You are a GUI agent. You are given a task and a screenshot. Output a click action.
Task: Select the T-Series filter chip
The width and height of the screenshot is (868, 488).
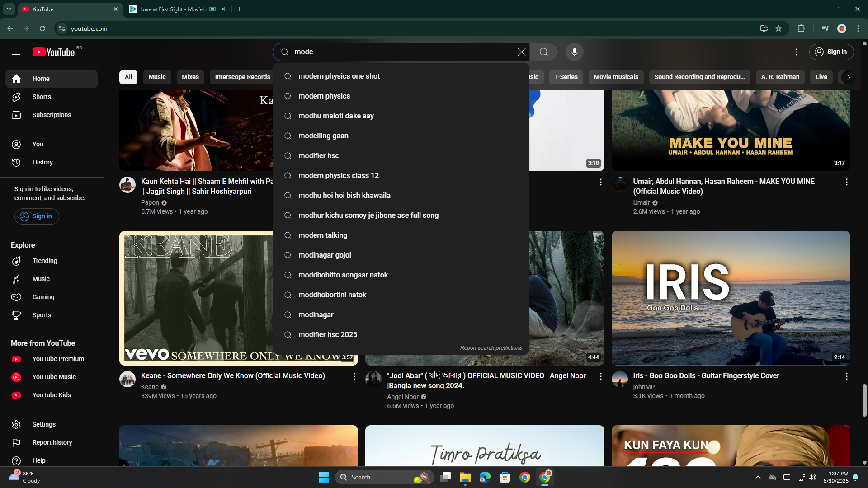[566, 77]
